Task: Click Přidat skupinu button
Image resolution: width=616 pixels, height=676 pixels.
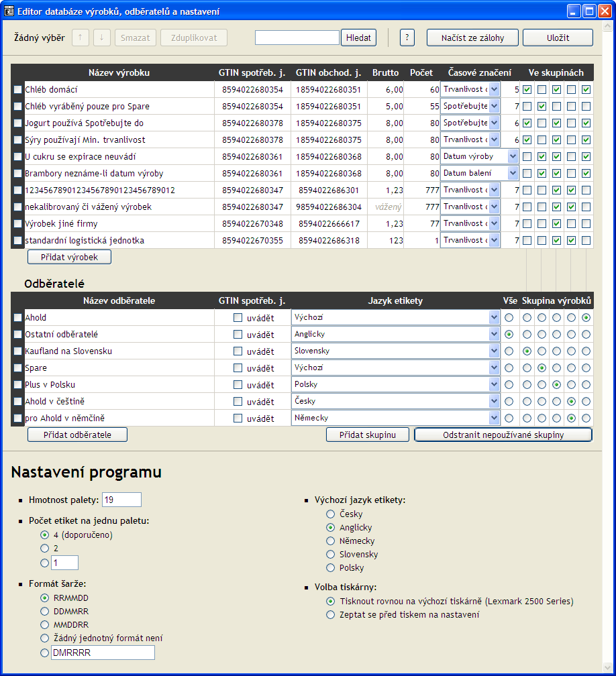Action: pos(368,435)
